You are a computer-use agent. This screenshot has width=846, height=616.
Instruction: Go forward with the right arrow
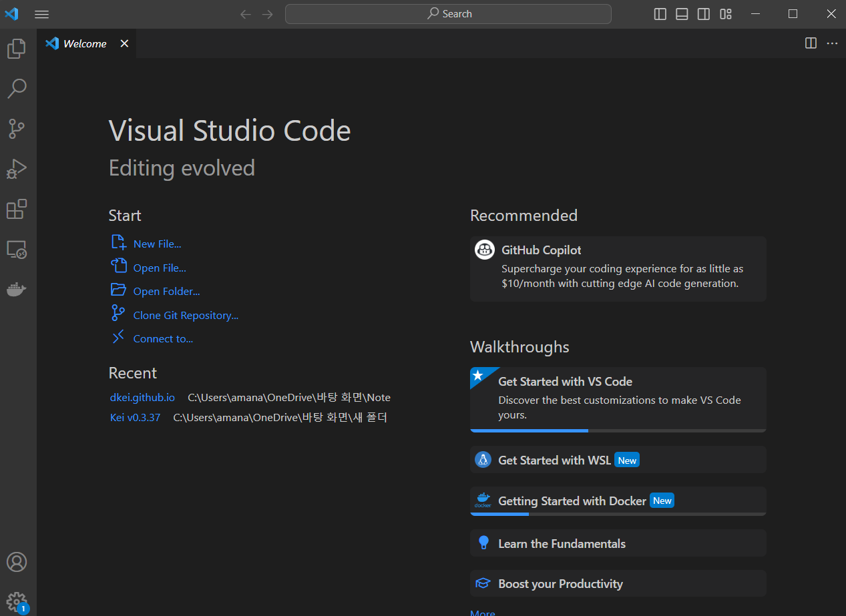(x=268, y=14)
